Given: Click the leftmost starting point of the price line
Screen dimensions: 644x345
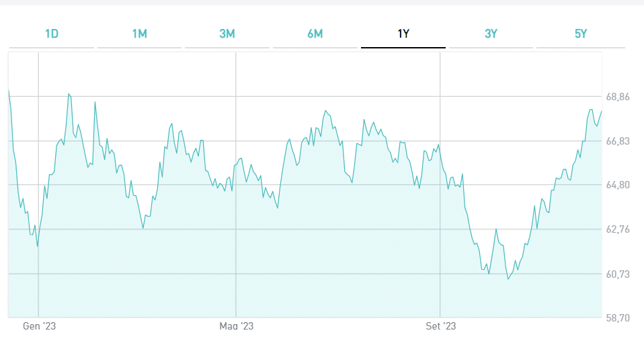Looking at the screenshot, I should [9, 90].
